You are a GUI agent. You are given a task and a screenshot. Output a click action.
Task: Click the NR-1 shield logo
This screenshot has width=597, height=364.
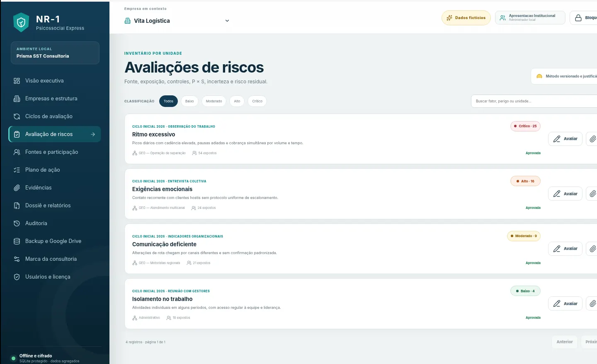point(21,22)
